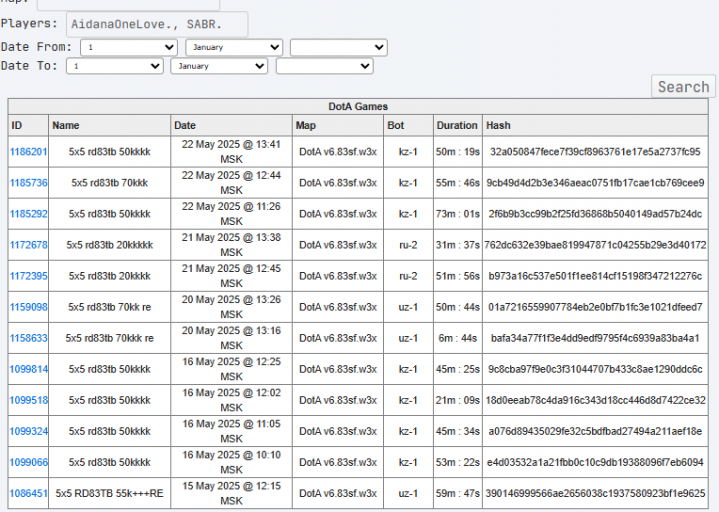Select map cell in row 1099324
Image resolution: width=719 pixels, height=512 pixels.
point(338,431)
